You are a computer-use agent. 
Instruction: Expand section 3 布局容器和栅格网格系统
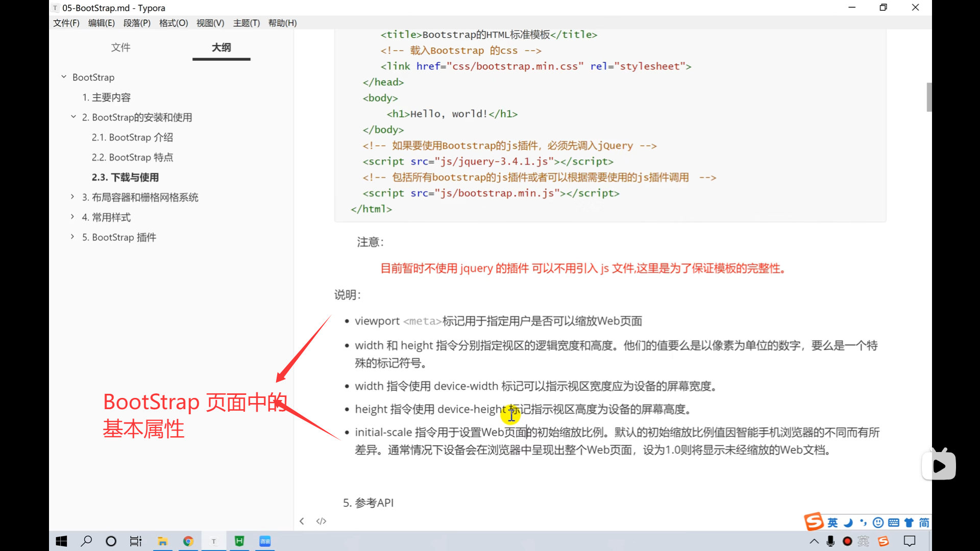point(72,197)
